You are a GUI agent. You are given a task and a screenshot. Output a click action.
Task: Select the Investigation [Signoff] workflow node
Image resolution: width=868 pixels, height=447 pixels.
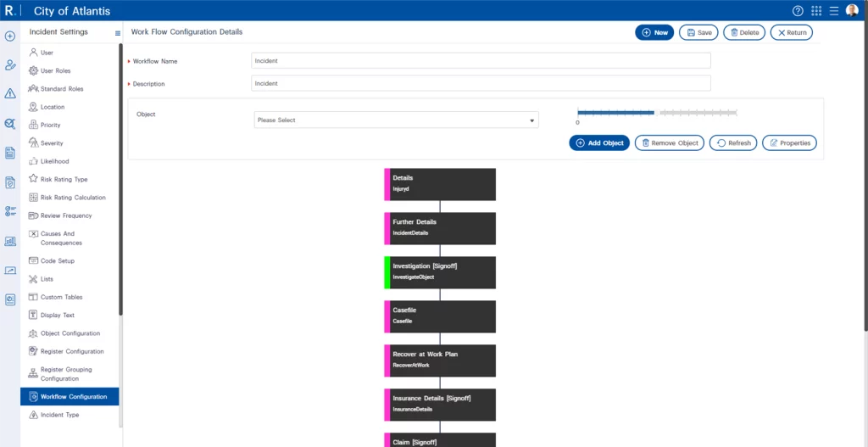click(440, 272)
